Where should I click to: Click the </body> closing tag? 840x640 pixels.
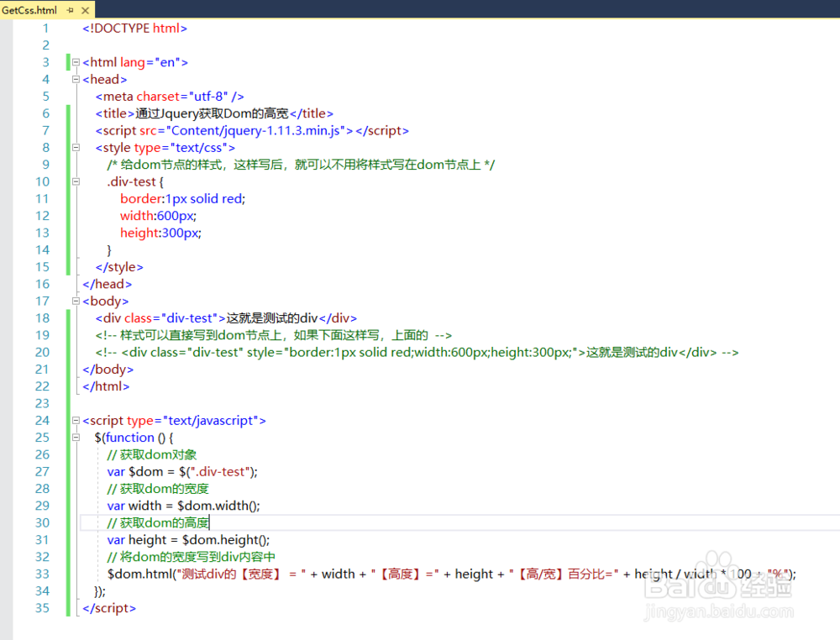coord(108,370)
